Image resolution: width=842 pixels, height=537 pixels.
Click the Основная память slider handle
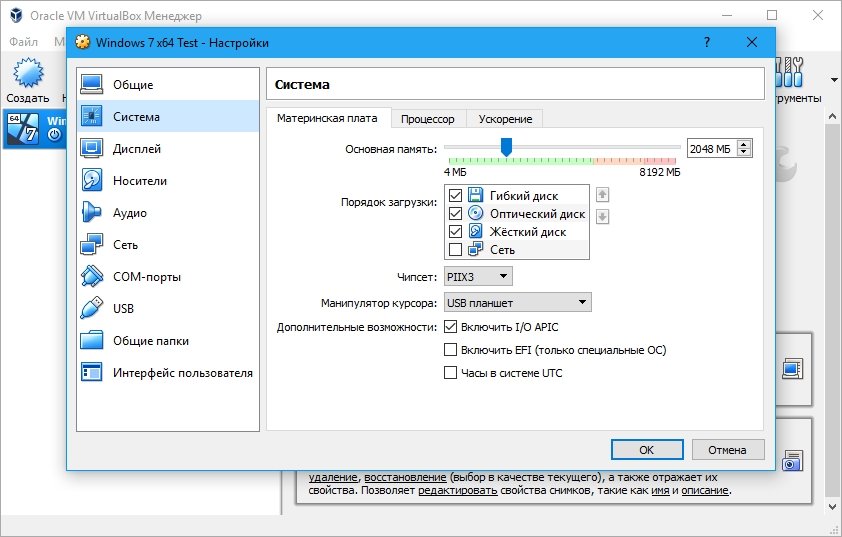(507, 148)
